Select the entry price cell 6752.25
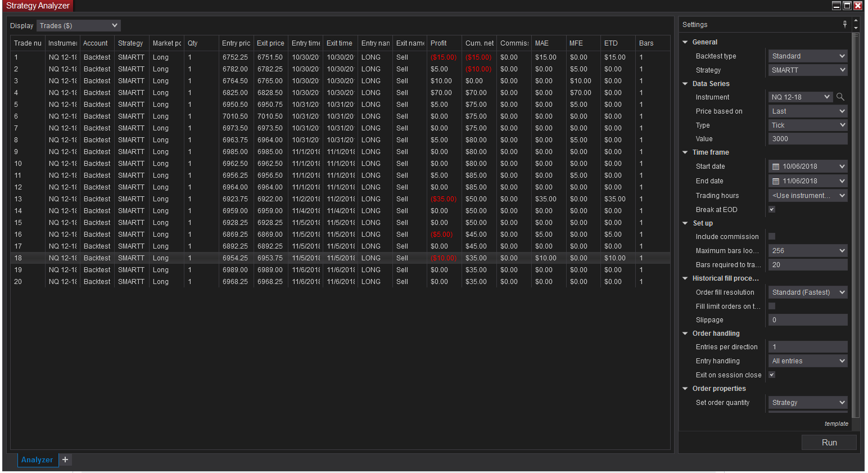Viewport: 868px width, 473px height. (235, 57)
